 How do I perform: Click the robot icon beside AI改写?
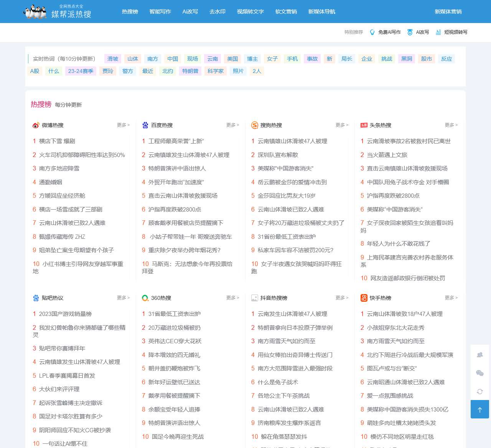coord(410,32)
